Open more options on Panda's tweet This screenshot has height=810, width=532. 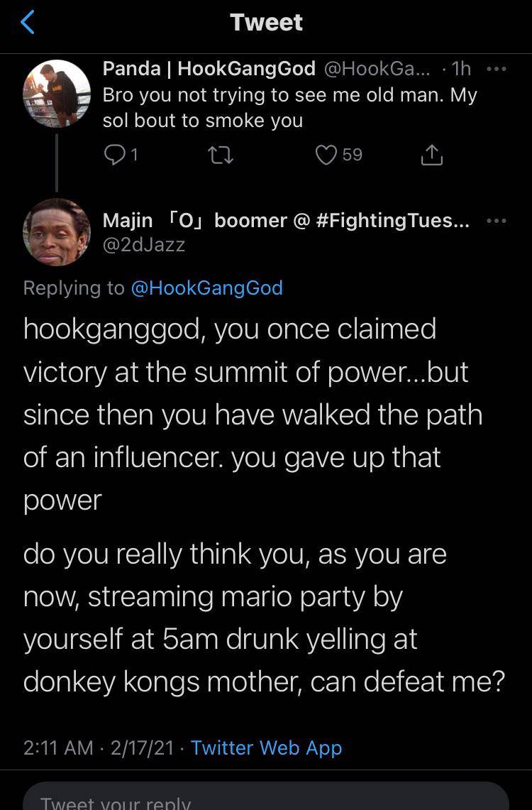pos(497,69)
